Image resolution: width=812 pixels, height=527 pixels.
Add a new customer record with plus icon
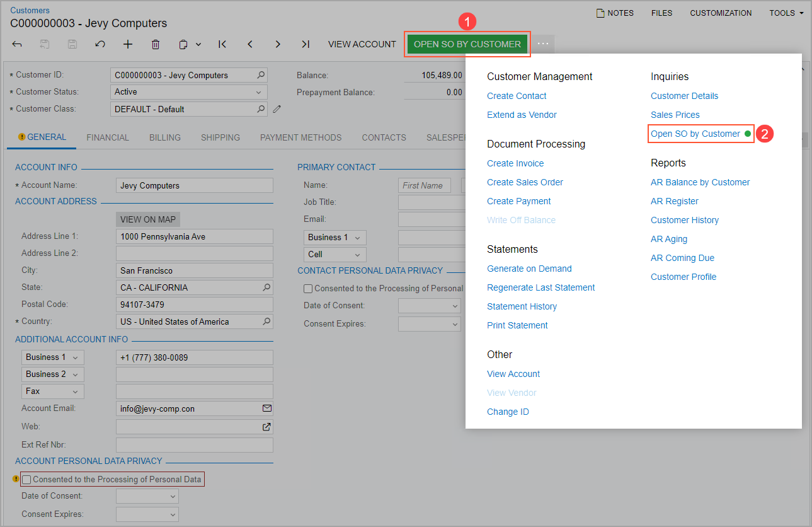128,44
